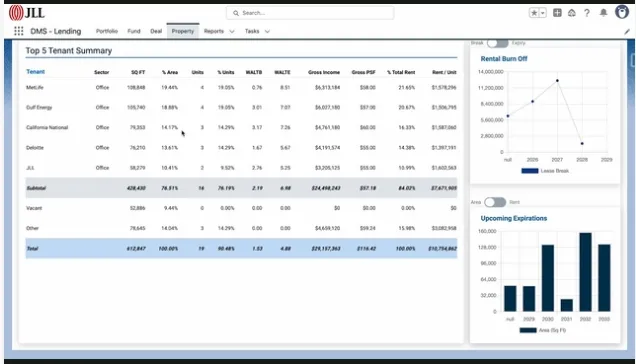Select the Gulf Energy tenant row
This screenshot has width=636, height=364.
point(241,108)
